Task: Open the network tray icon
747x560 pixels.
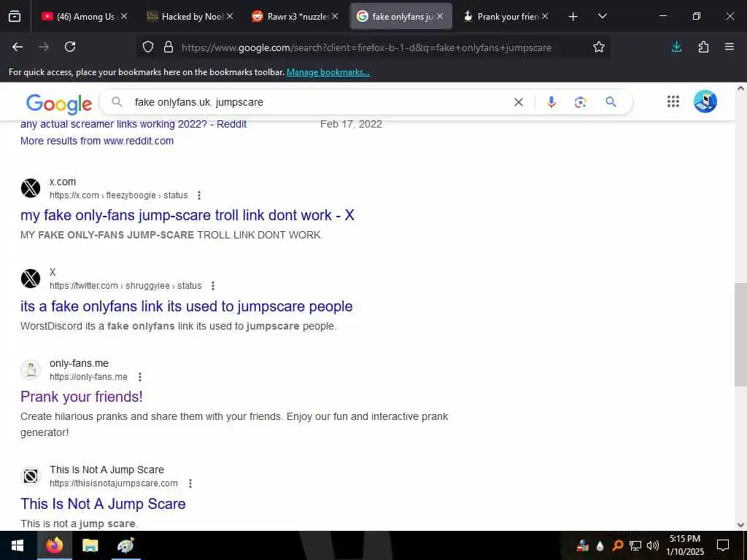Action: coord(635,545)
